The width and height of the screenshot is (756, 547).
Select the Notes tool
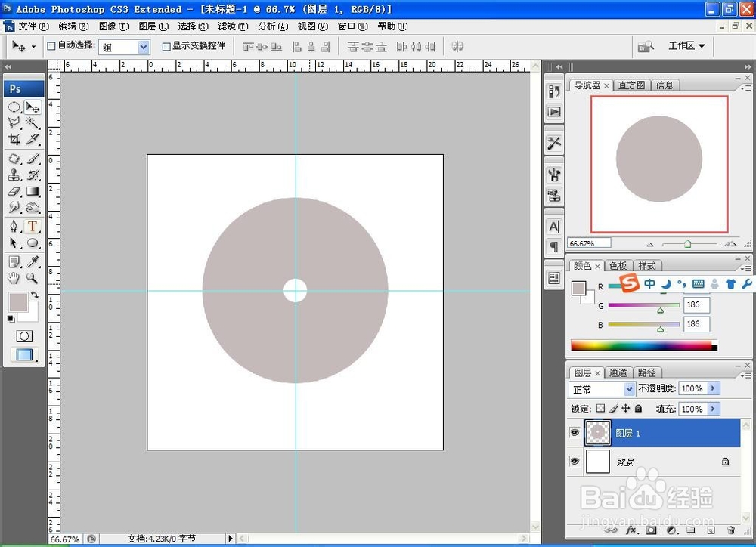tap(14, 261)
